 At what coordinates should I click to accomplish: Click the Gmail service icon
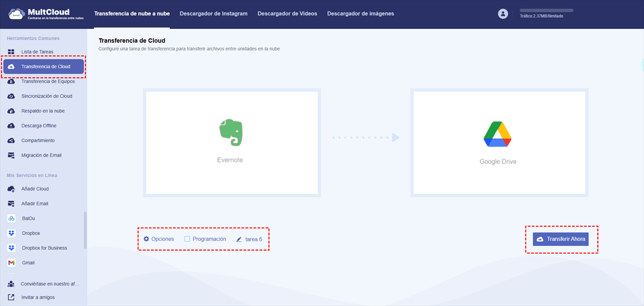11,263
